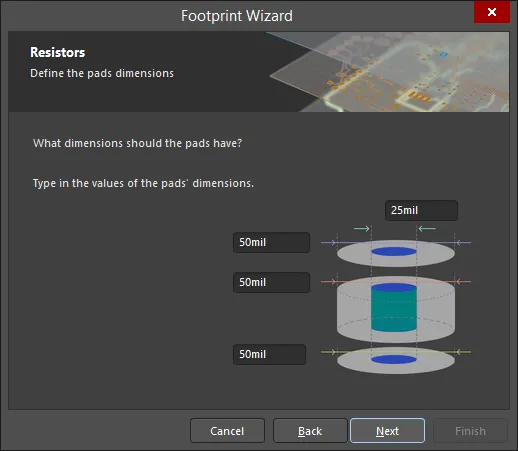Click the Resistors heading text
518x451 pixels.
(x=58, y=52)
